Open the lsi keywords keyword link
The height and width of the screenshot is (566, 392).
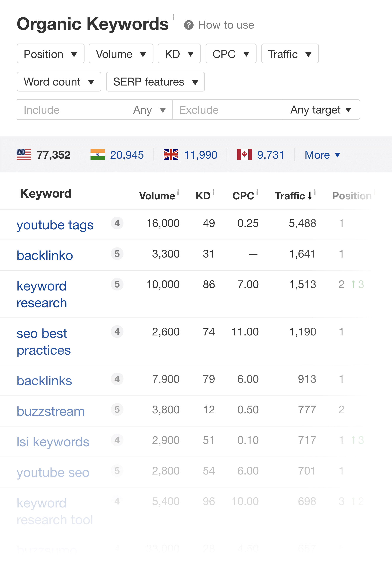point(53,442)
